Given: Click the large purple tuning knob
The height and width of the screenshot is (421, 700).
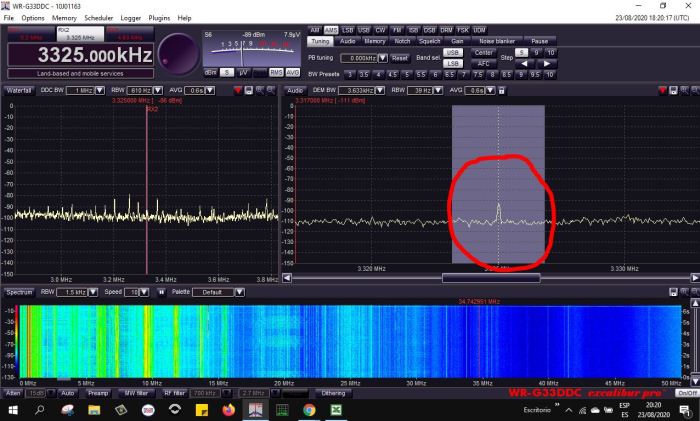Looking at the screenshot, I should [178, 53].
